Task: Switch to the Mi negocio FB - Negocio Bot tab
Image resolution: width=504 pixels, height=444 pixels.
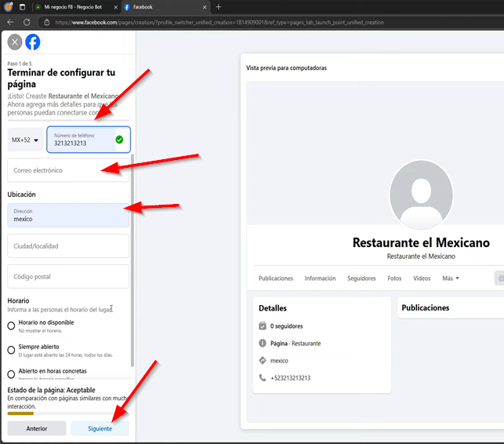Action: coord(76,7)
